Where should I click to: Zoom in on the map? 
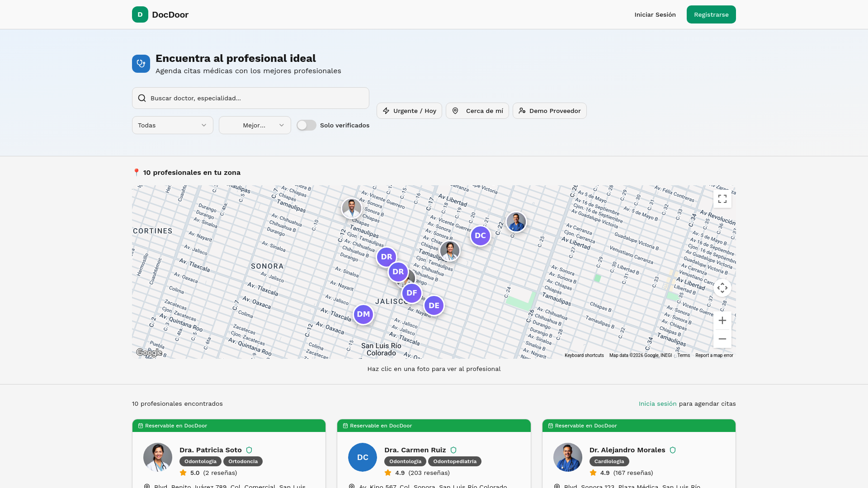coord(722,320)
